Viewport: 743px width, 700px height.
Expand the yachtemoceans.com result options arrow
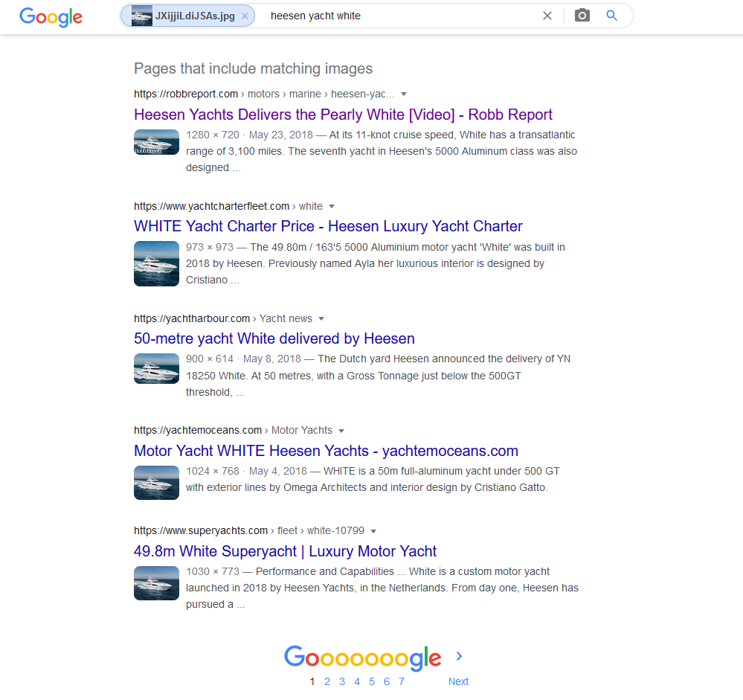(341, 431)
